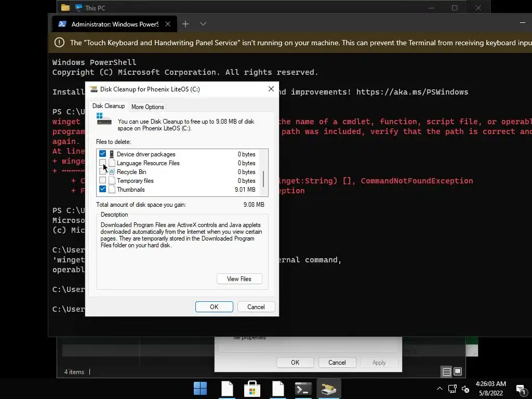
Task: Close the Disk Cleanup dialog
Action: pos(271,89)
